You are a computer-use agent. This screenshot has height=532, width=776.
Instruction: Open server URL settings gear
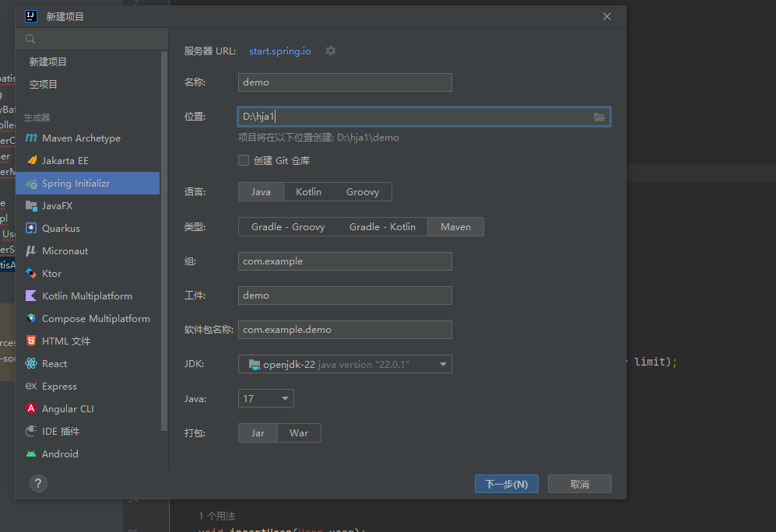(x=331, y=51)
